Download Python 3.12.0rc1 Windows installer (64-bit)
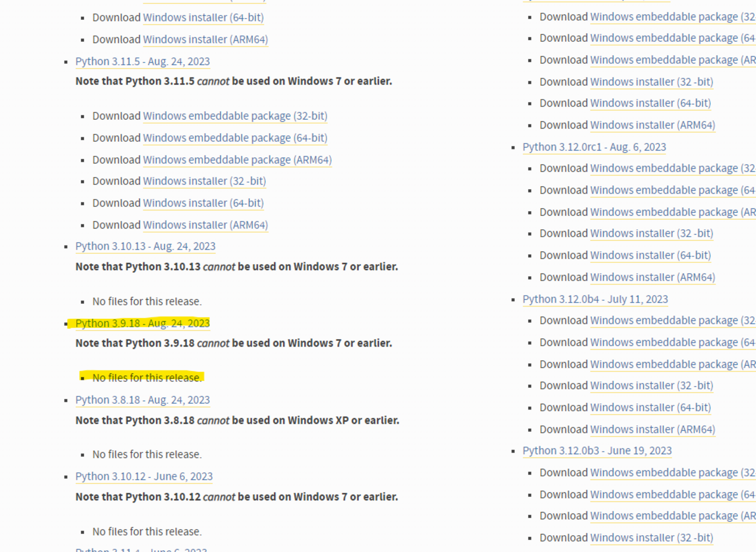Viewport: 756px width, 552px height. pos(651,255)
